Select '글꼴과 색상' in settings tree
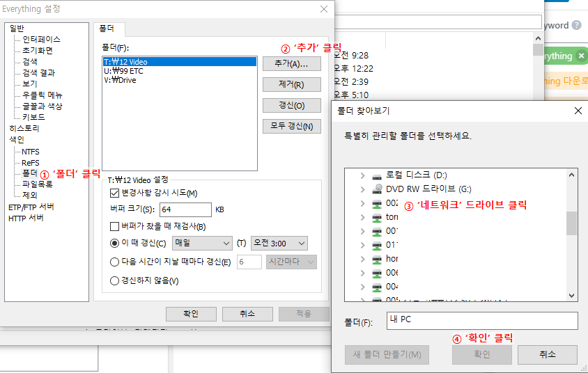This screenshot has width=588, height=373. click(42, 106)
